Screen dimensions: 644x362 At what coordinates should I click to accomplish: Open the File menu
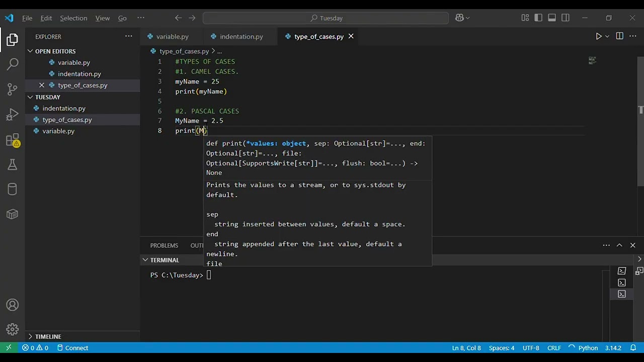27,18
